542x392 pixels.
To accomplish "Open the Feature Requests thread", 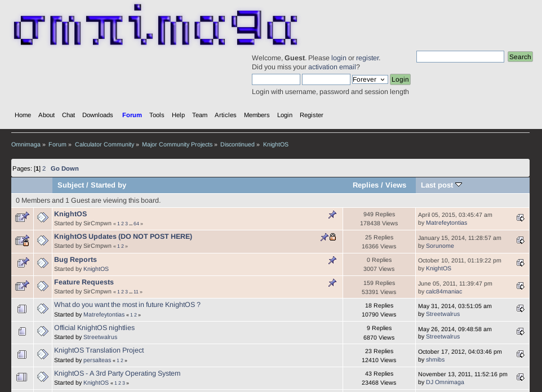I will (x=83, y=282).
